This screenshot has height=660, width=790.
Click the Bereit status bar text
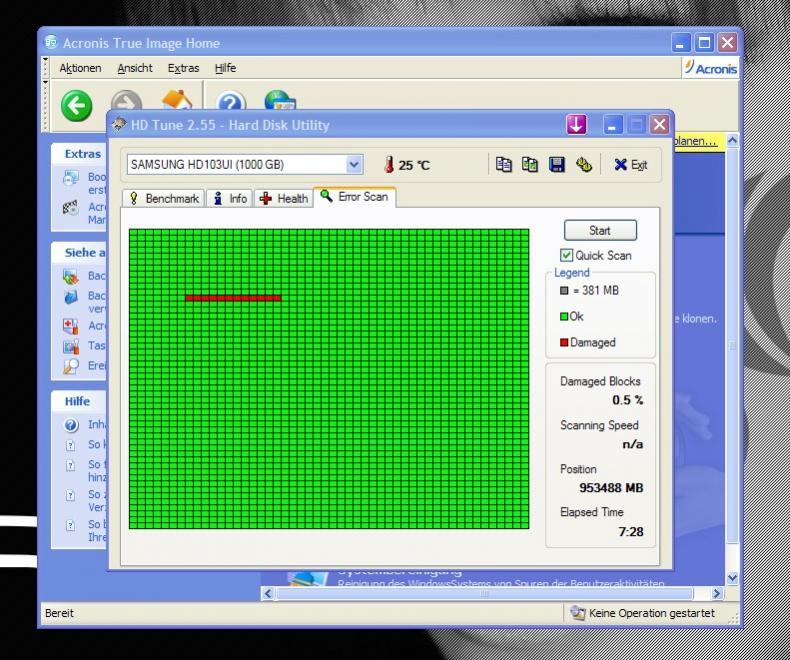point(59,613)
